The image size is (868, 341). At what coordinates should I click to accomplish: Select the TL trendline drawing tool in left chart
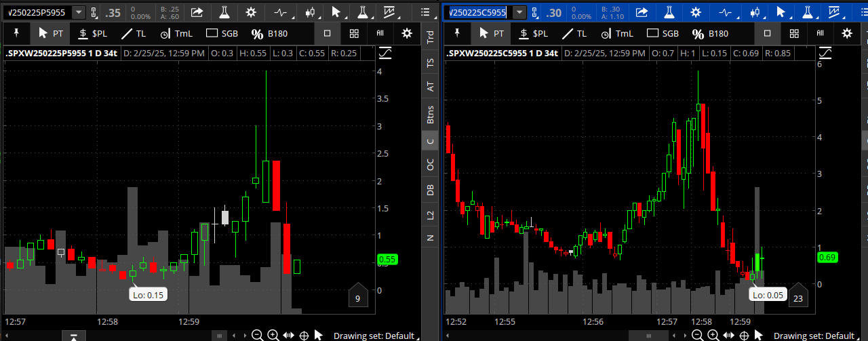pyautogui.click(x=133, y=33)
